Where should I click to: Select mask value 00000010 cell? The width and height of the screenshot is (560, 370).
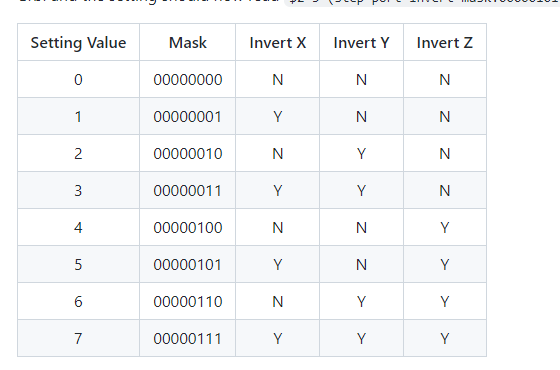188,154
